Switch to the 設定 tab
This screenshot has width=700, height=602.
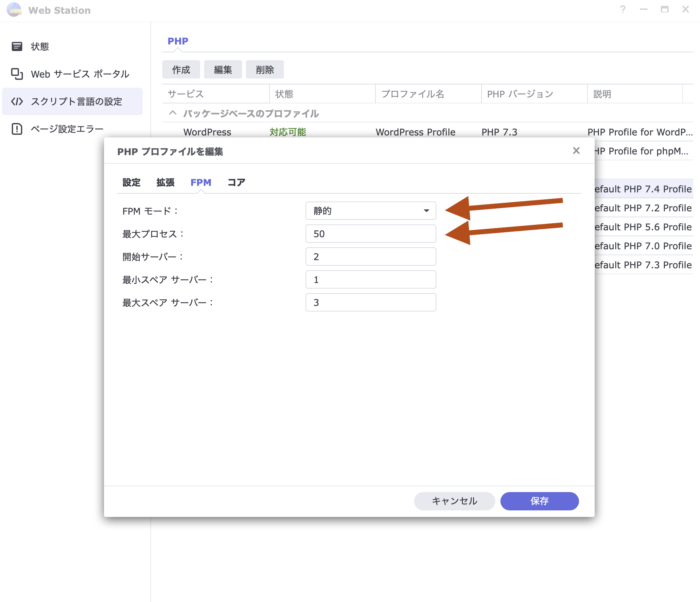click(131, 183)
